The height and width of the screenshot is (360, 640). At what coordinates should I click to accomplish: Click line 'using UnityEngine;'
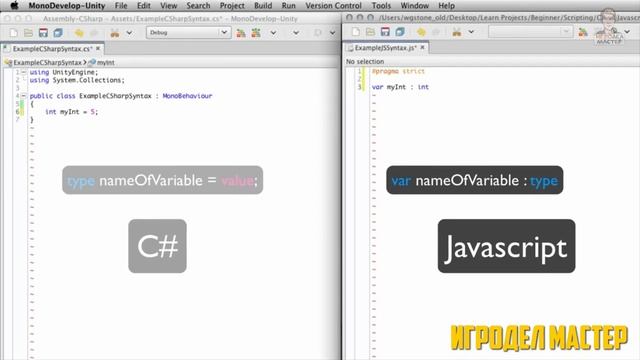(x=64, y=72)
